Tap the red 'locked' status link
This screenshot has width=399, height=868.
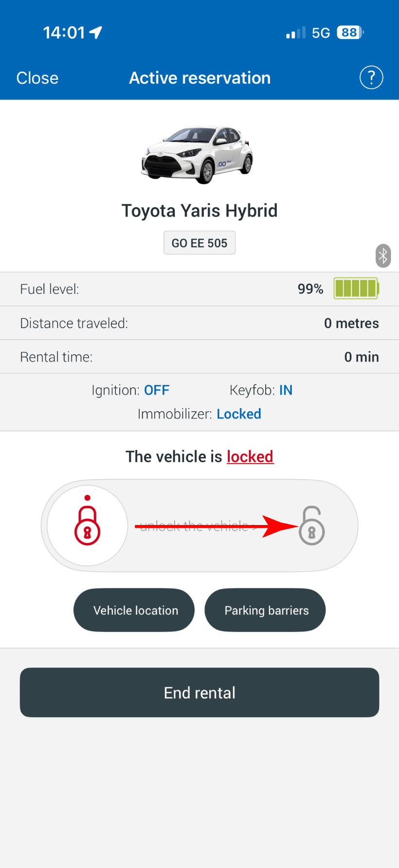[x=250, y=456]
